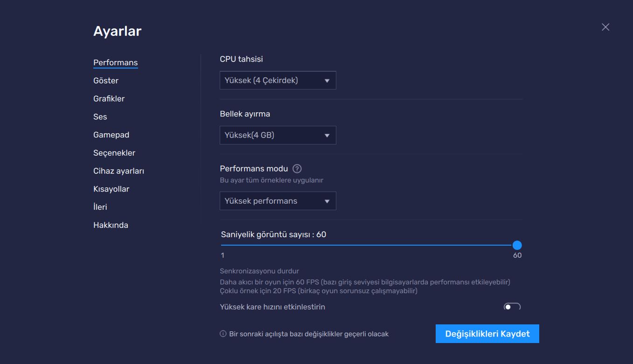Open the CPU tahsisi dropdown
633x364 pixels.
pyautogui.click(x=278, y=80)
